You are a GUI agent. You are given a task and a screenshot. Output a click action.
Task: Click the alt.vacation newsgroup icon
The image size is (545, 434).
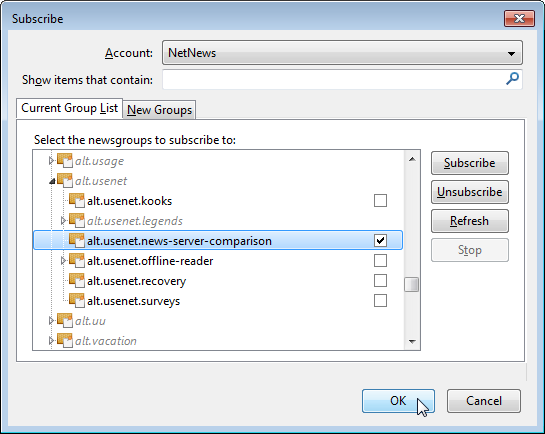pyautogui.click(x=65, y=341)
